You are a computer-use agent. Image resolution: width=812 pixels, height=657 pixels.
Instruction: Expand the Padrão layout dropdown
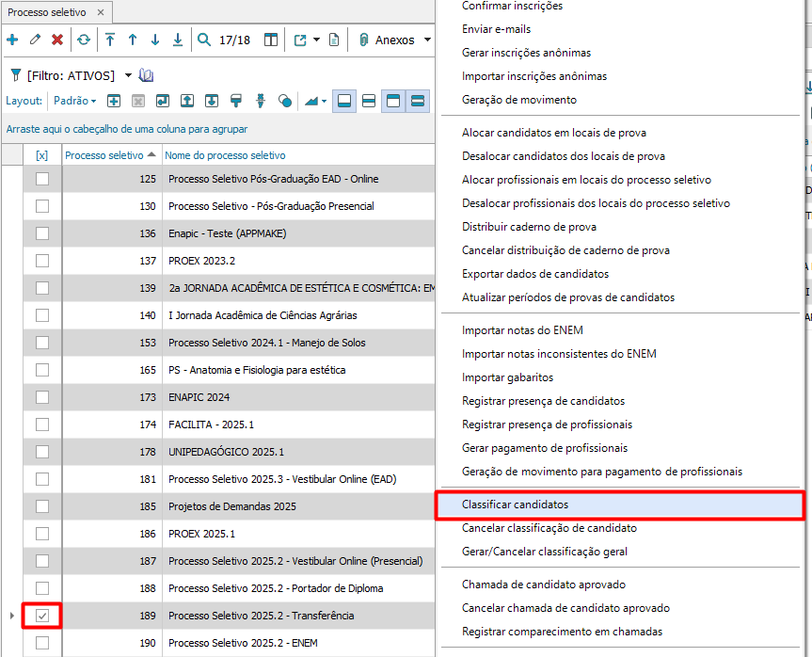tap(93, 102)
